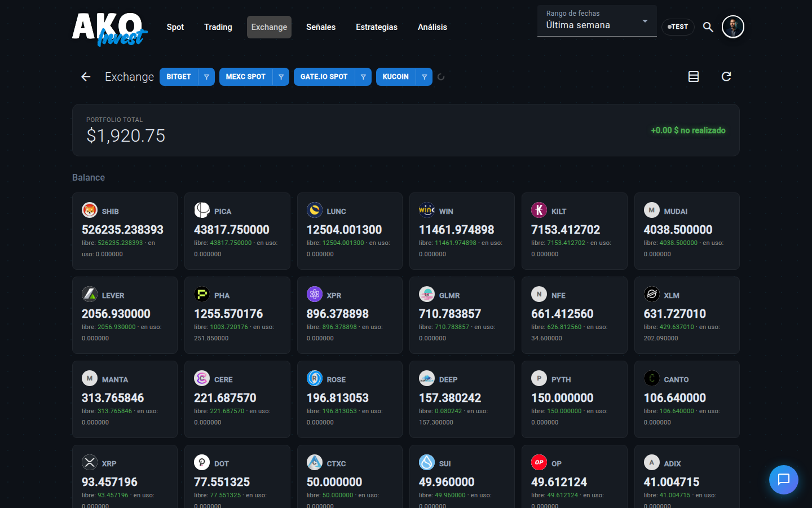Viewport: 812px width, 508px height.
Task: Click the KILT amount 7153.412702
Action: [566, 230]
